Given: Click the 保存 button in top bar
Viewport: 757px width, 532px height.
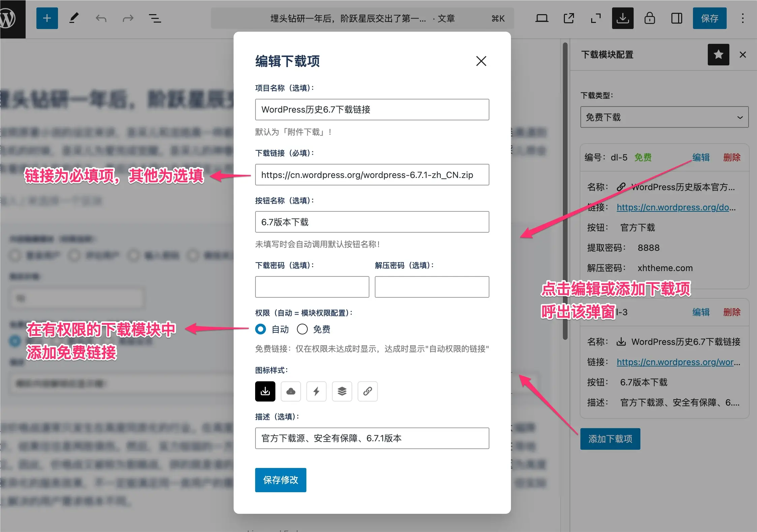Looking at the screenshot, I should pyautogui.click(x=709, y=18).
